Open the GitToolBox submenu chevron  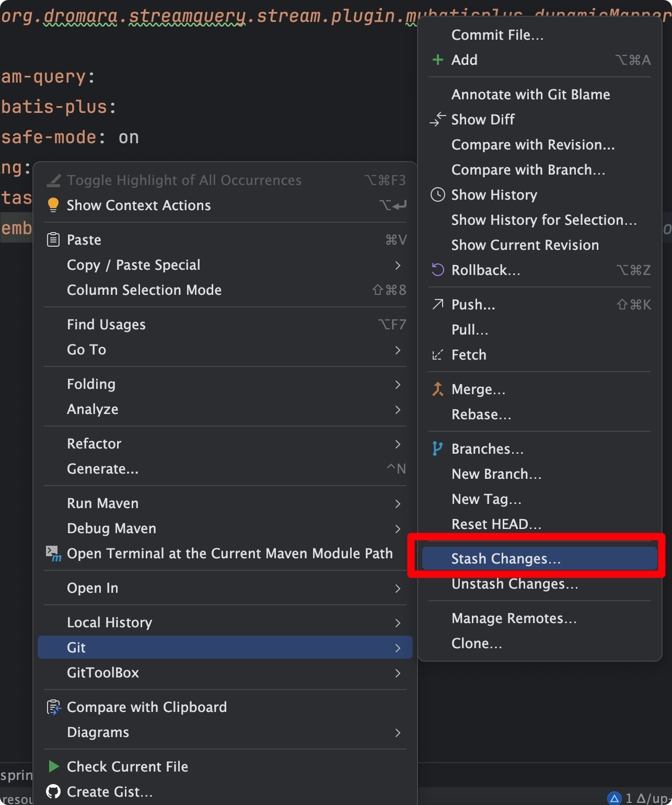tap(398, 673)
